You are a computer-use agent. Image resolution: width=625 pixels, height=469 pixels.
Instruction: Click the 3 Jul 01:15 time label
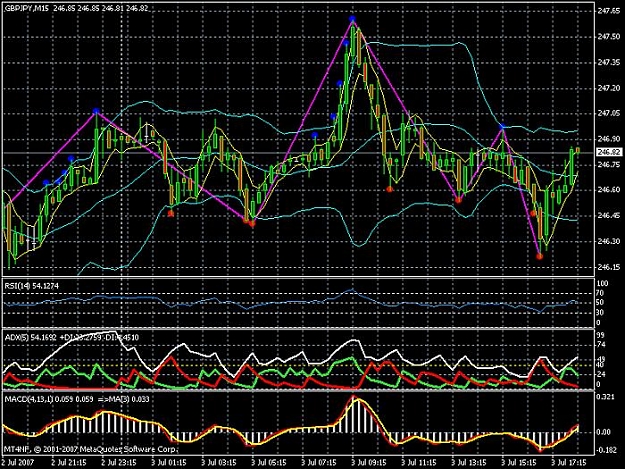[169, 463]
